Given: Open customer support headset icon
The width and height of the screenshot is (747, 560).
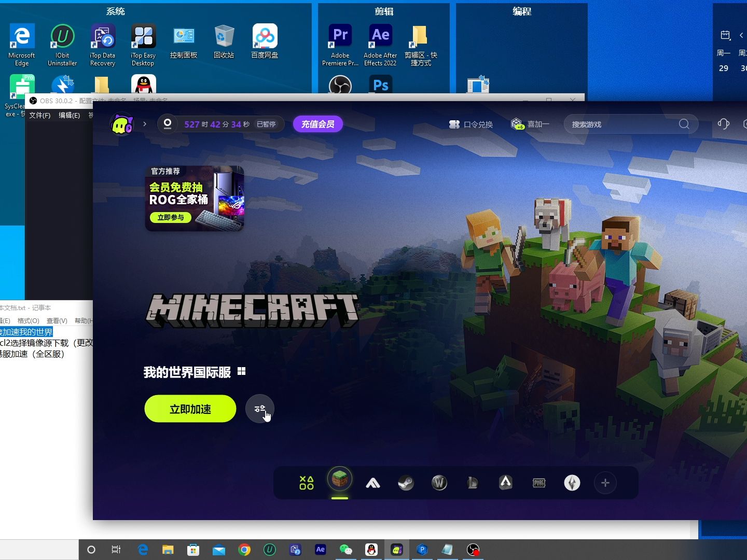Looking at the screenshot, I should coord(723,124).
